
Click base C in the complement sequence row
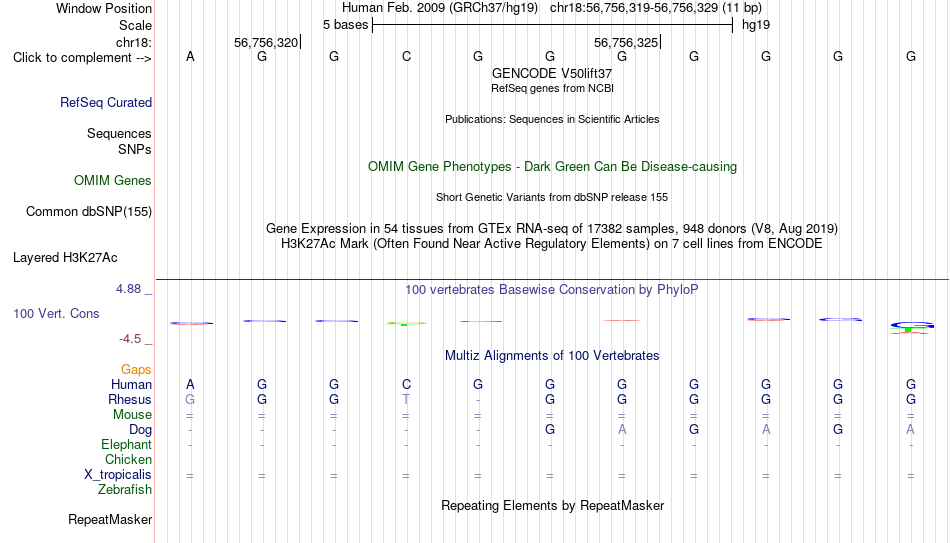[x=406, y=57]
